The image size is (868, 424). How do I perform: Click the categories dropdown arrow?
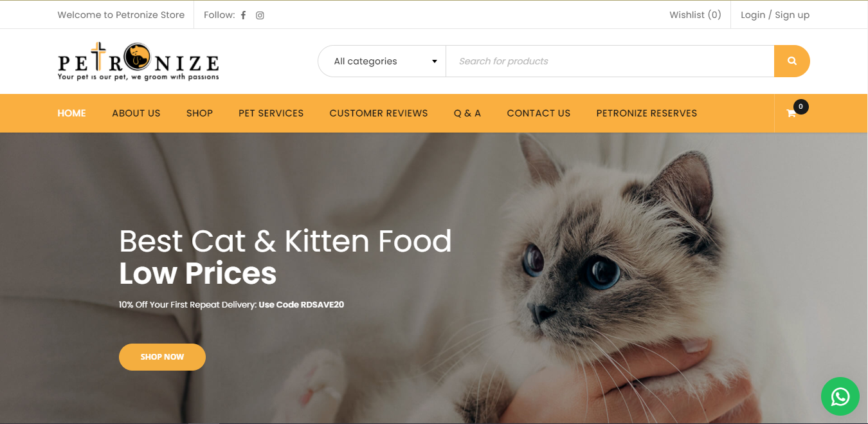(x=435, y=62)
